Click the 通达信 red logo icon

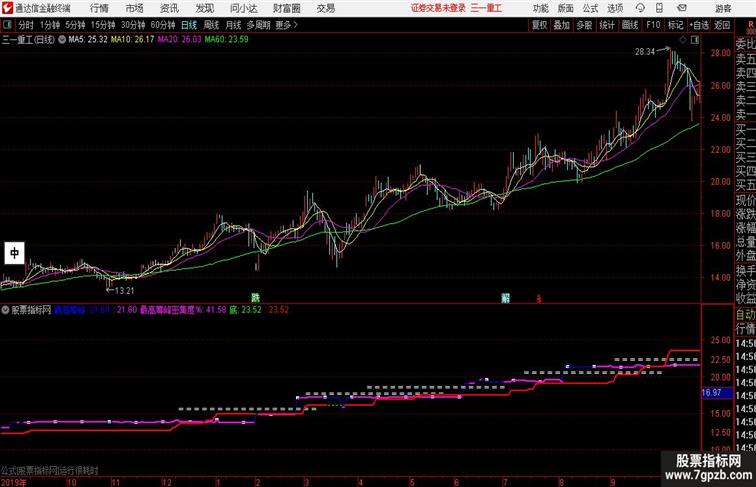(x=7, y=8)
